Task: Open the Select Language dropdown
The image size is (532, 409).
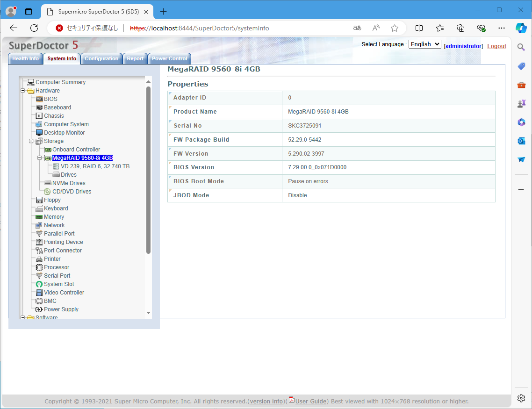Action: click(424, 44)
